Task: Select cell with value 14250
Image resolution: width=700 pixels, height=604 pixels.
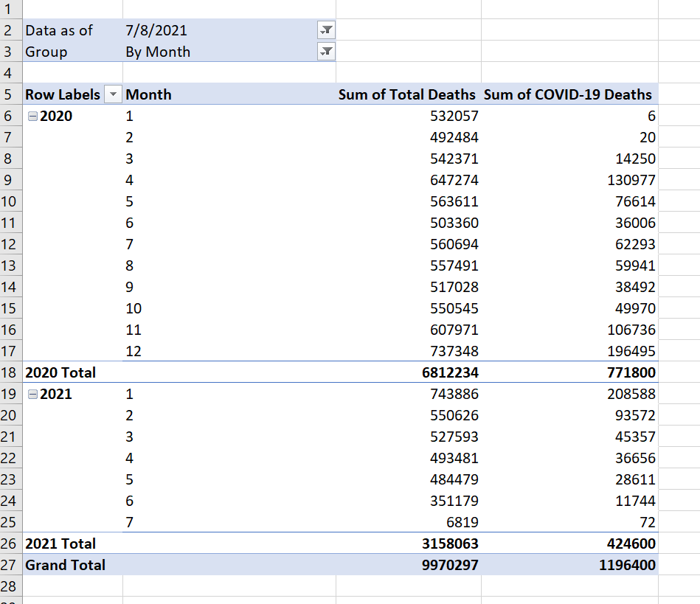Action: click(569, 159)
